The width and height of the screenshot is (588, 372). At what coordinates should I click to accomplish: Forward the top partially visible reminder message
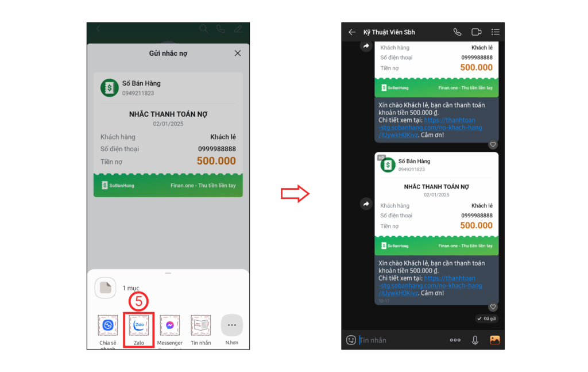tap(366, 46)
